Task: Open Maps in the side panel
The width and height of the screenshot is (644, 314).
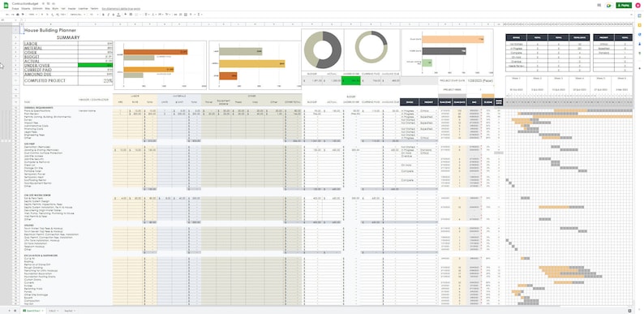Action: click(x=639, y=53)
